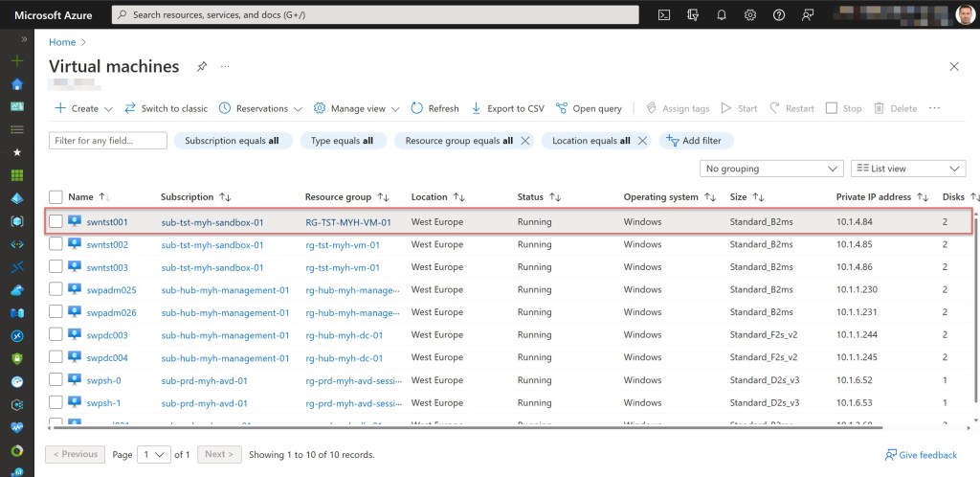Pin the Virtual machines blade
This screenshot has height=477, width=980.
coord(201,67)
